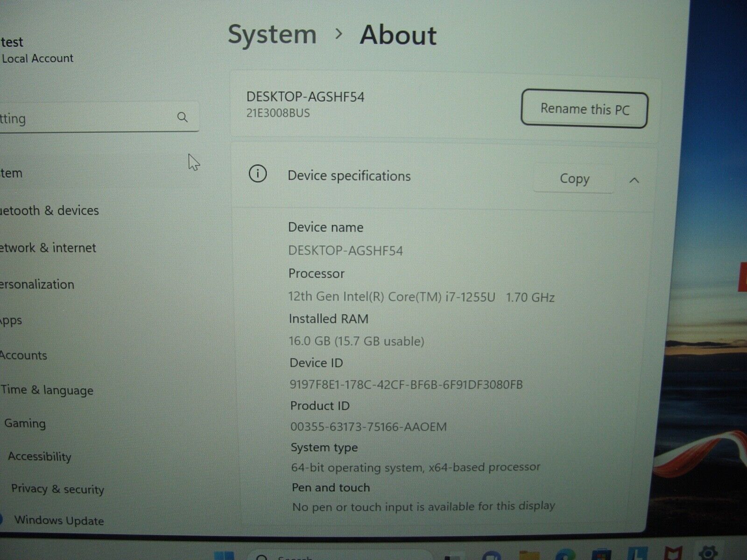Go back to System via breadcrumb
Viewport: 747px width, 560px height.
(x=272, y=35)
